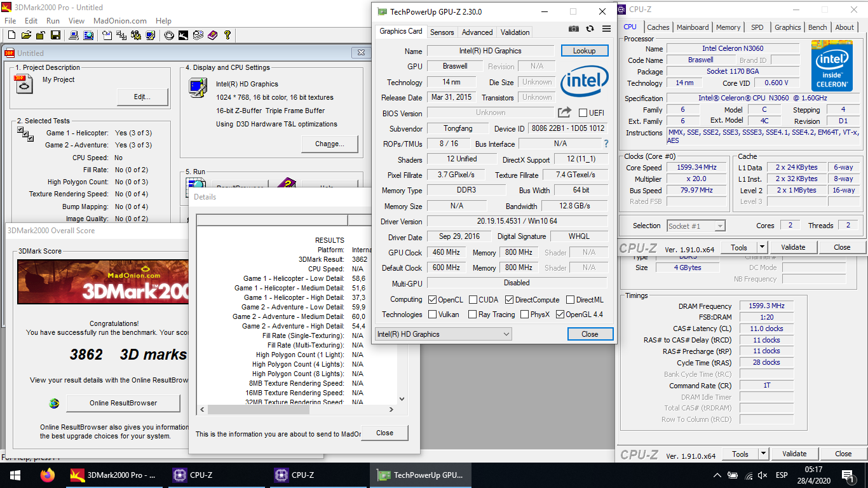This screenshot has width=868, height=488.
Task: Click the purple help book icon
Action: click(212, 35)
